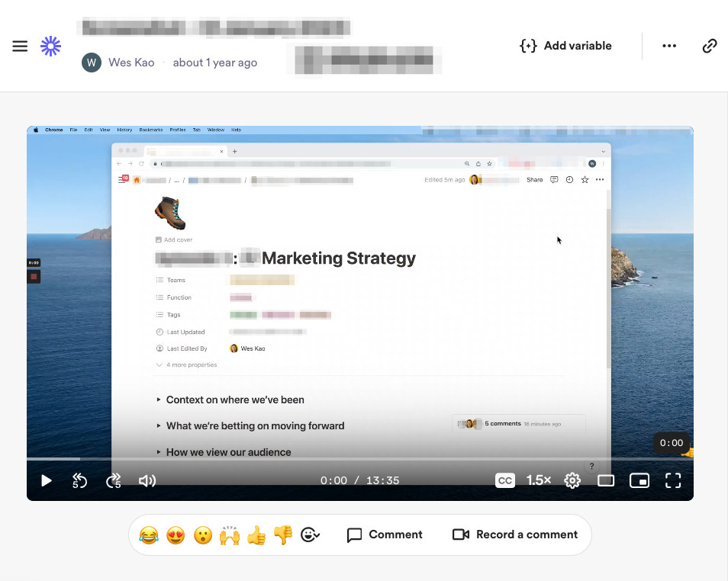Screen dimensions: 728x581
Task: Open the Window menu in menu bar
Action: (x=215, y=130)
